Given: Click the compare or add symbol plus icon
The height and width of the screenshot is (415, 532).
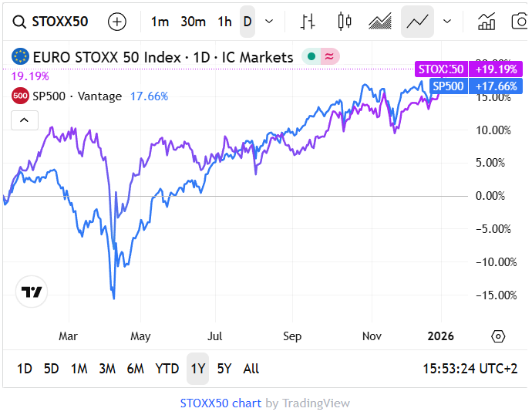Looking at the screenshot, I should tap(117, 22).
